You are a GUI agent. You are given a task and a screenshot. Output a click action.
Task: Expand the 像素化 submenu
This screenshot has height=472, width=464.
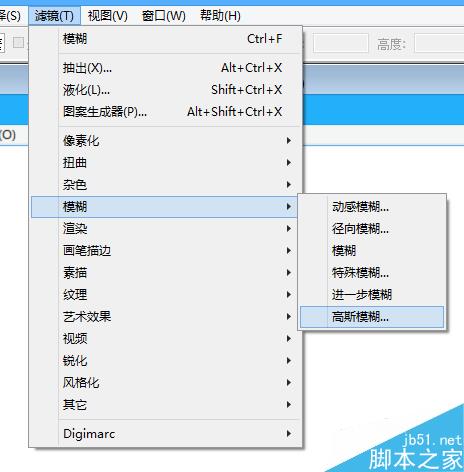[166, 141]
